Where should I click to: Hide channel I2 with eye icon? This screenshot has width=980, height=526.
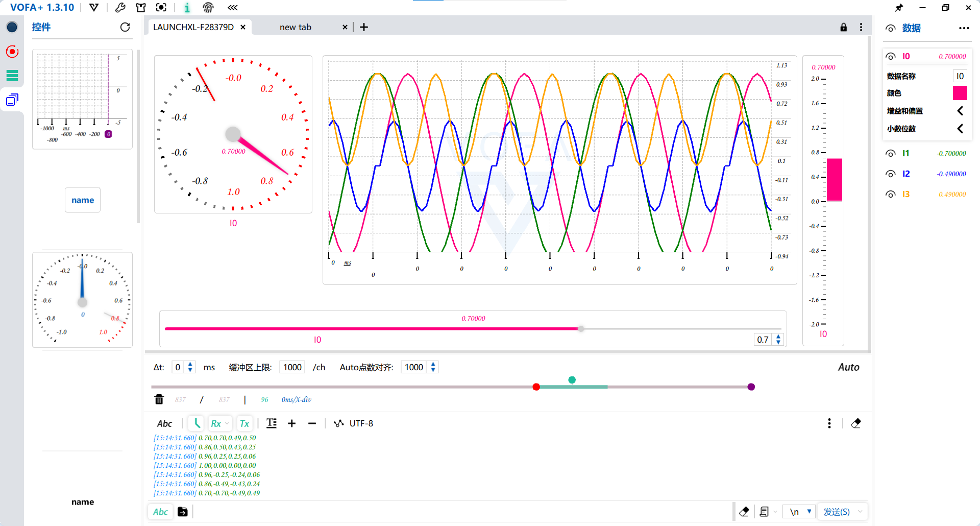point(890,174)
